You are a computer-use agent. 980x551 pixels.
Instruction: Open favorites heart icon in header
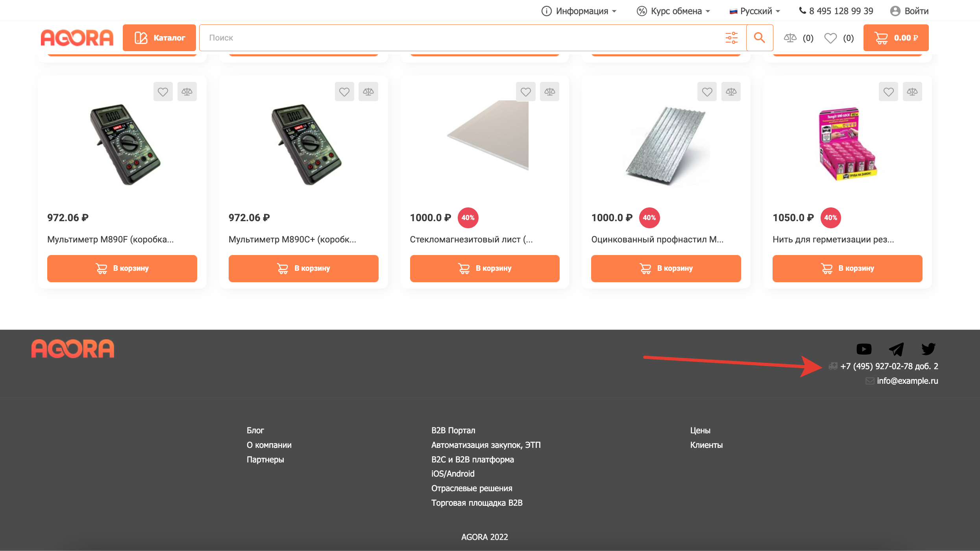tap(830, 38)
